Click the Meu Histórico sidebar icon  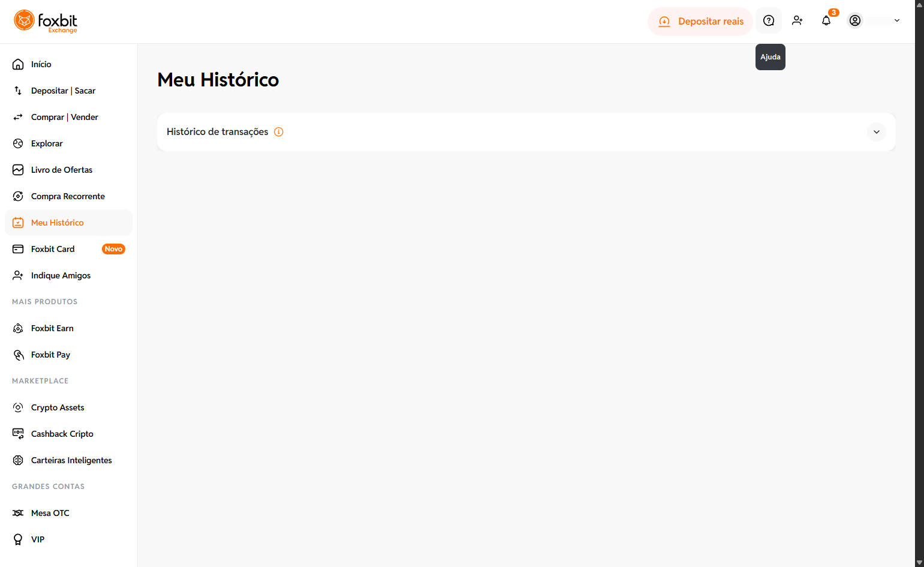point(18,223)
